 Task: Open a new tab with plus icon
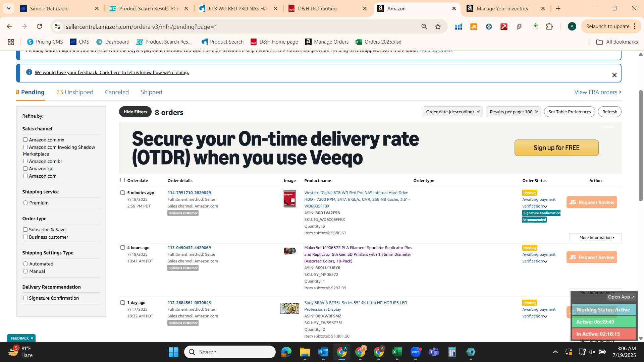558,8
